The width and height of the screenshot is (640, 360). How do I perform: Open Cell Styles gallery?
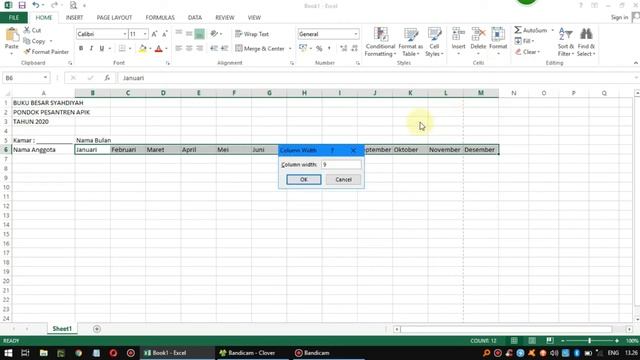click(x=434, y=42)
